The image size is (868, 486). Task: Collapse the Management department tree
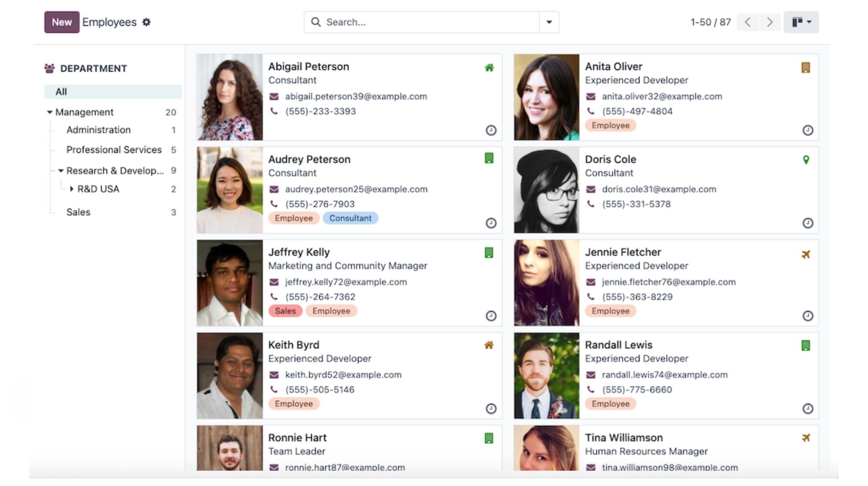pyautogui.click(x=50, y=112)
